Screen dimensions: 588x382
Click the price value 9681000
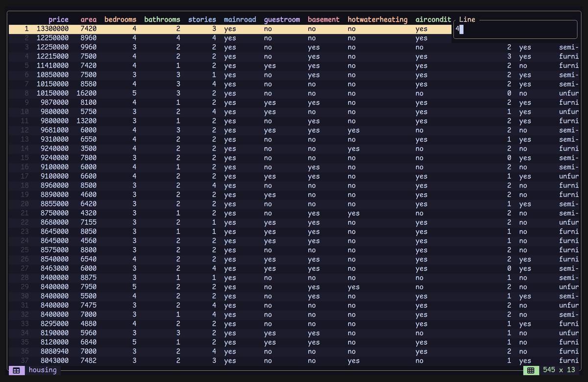pyautogui.click(x=54, y=131)
